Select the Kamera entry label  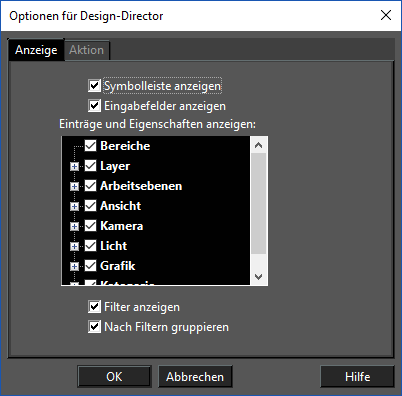pyautogui.click(x=122, y=226)
